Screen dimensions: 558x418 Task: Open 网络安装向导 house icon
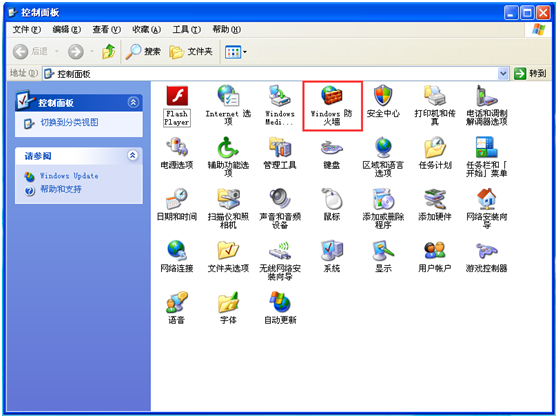tap(486, 208)
